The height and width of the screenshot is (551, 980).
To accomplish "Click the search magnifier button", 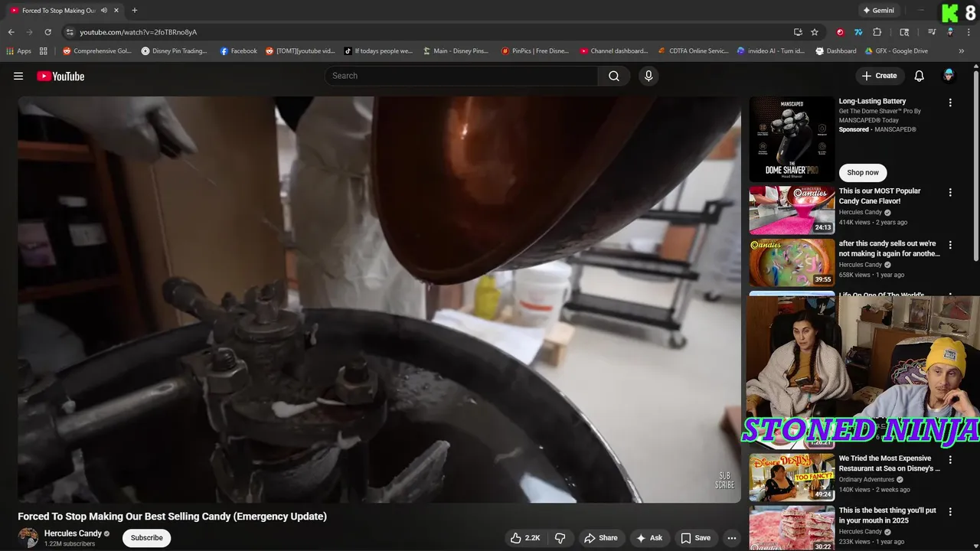I will pos(614,76).
